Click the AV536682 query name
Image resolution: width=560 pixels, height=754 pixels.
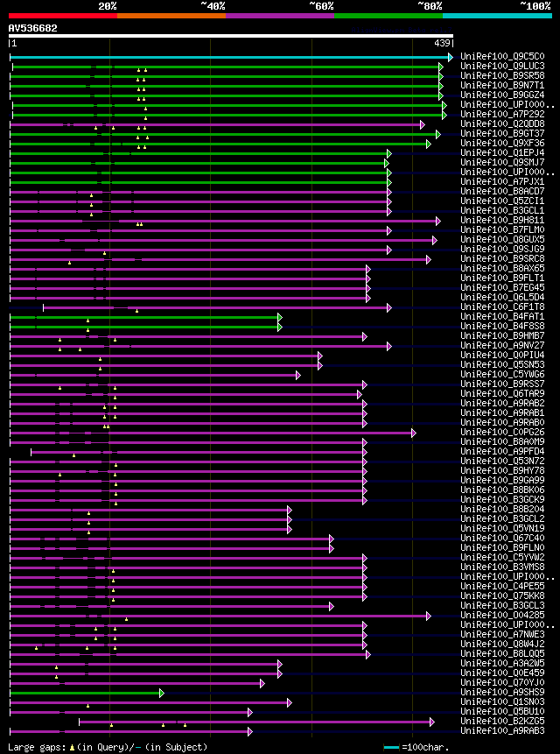(32, 28)
